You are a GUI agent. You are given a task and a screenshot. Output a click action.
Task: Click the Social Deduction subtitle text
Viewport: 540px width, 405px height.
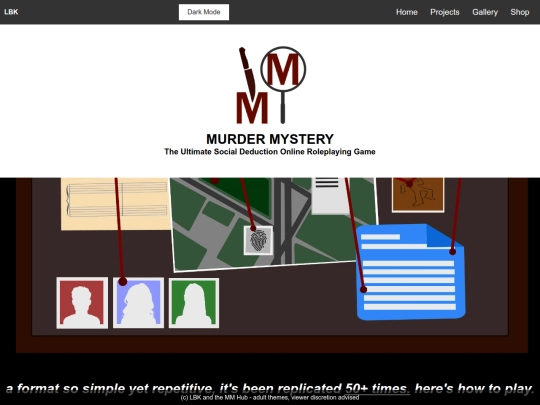270,152
